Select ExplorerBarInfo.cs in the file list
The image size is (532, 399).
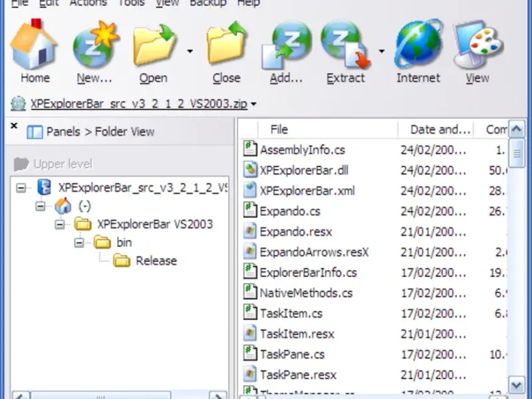pyautogui.click(x=309, y=273)
